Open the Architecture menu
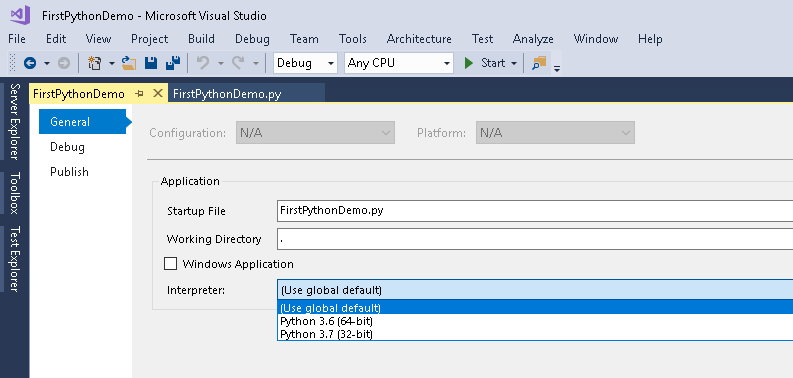Screen dimensions: 793x378 click(419, 39)
